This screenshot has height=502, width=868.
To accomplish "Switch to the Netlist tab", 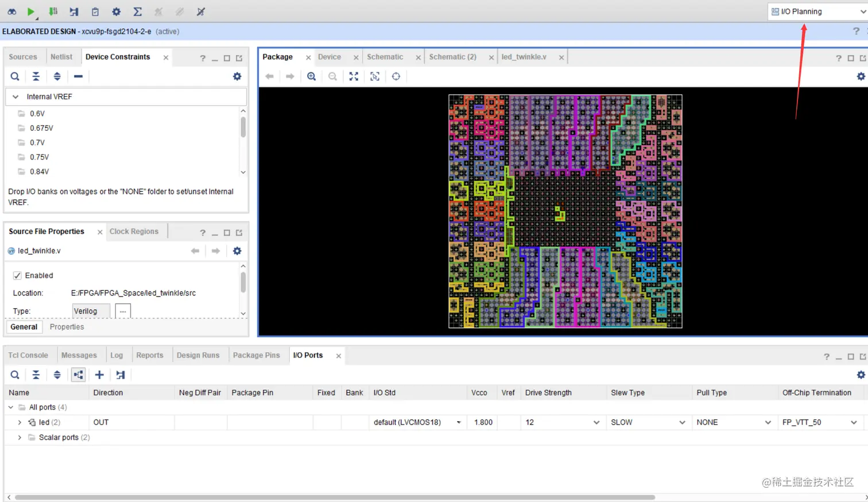I will point(61,57).
